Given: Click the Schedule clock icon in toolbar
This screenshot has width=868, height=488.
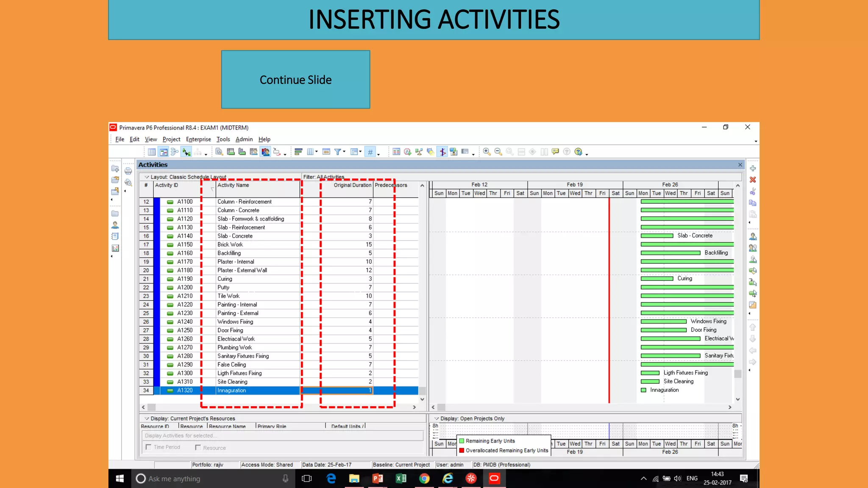Looking at the screenshot, I should point(407,152).
